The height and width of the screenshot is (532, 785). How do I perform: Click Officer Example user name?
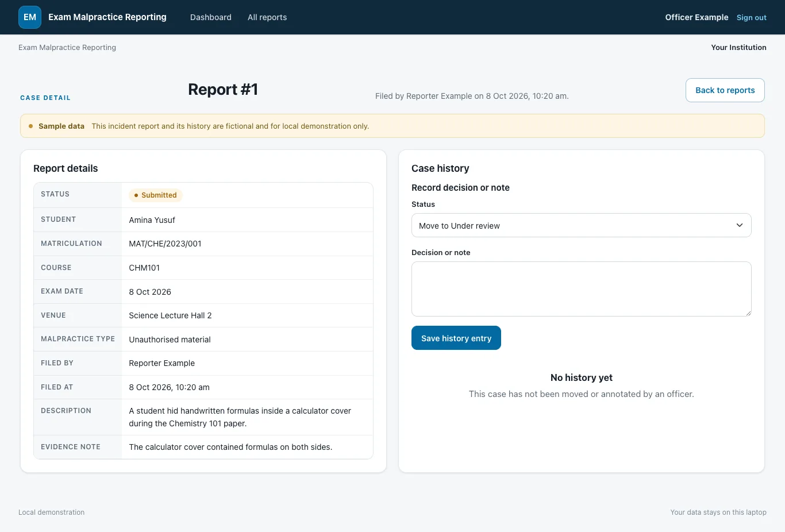[697, 17]
